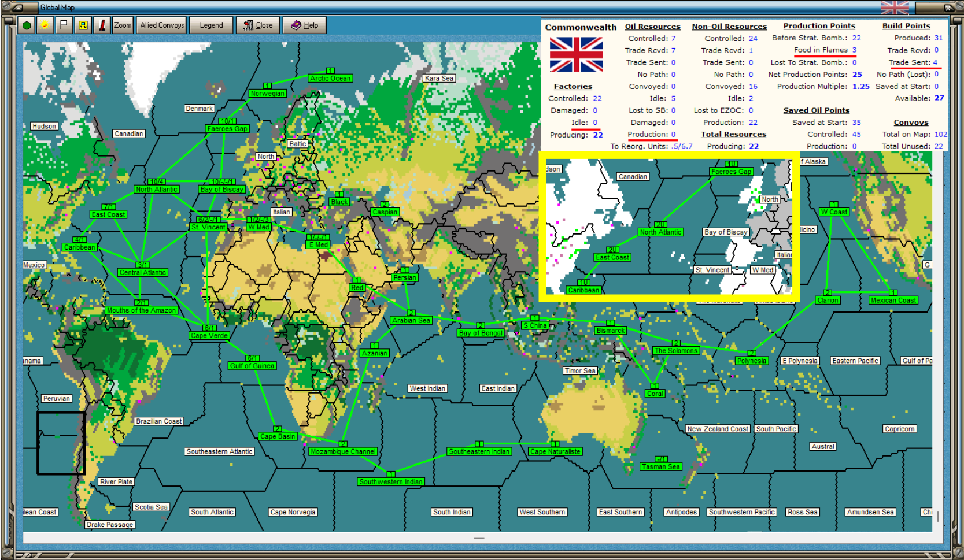This screenshot has height=560, width=964.
Task: Click the Non-Oil Resources heading
Action: click(729, 27)
